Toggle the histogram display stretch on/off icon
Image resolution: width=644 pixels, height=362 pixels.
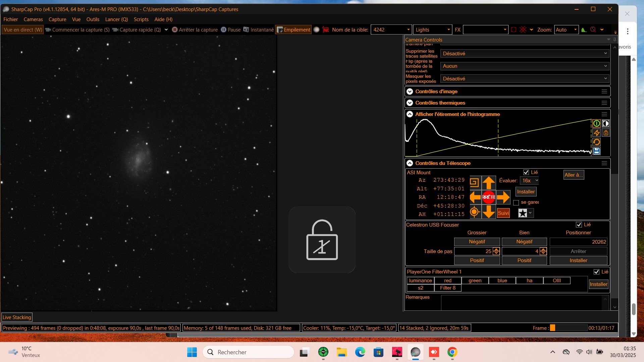pyautogui.click(x=596, y=123)
